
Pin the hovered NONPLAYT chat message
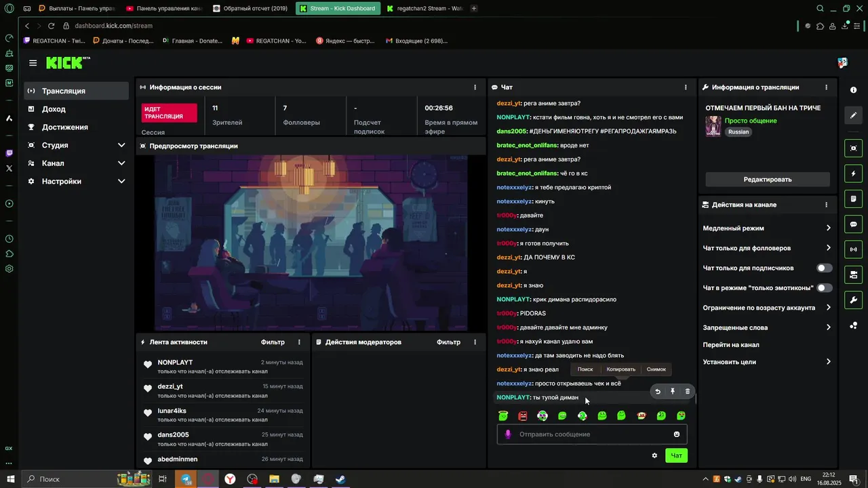point(672,391)
